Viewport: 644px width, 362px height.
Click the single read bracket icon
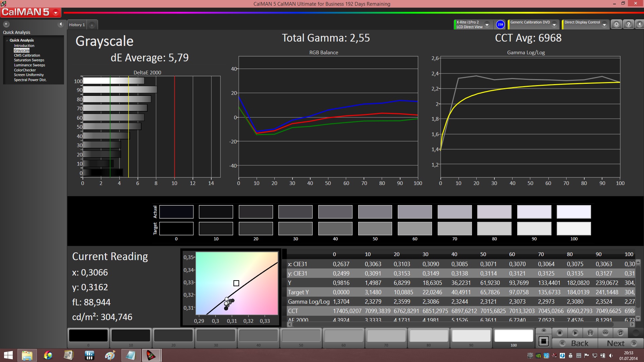[590, 333]
